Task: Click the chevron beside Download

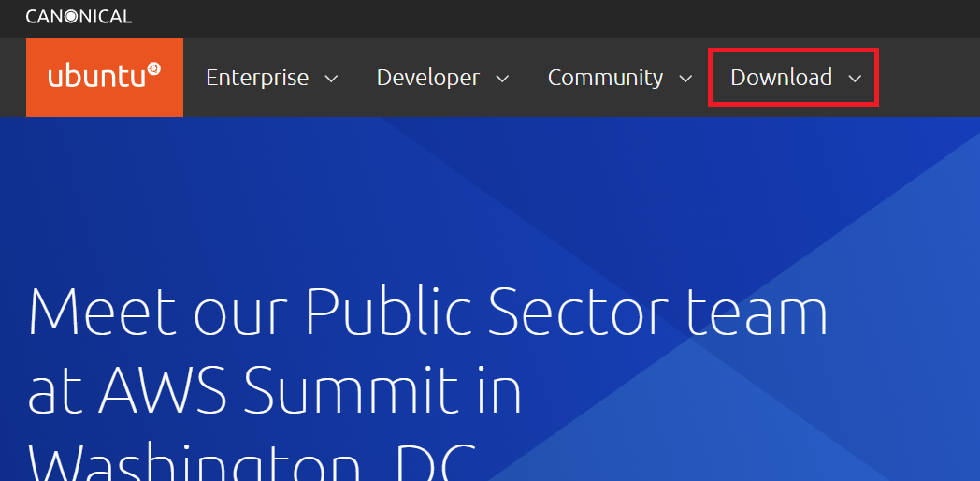Action: [x=855, y=79]
